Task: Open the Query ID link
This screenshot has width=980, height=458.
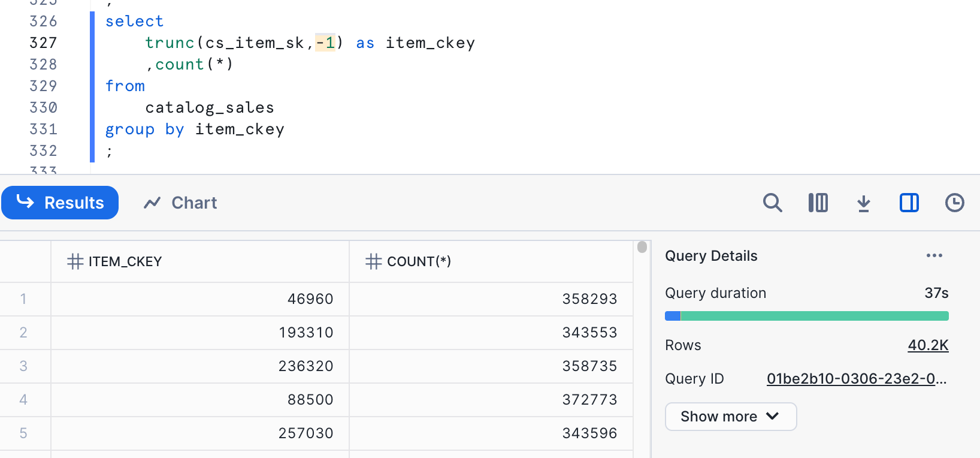Action: coord(856,379)
